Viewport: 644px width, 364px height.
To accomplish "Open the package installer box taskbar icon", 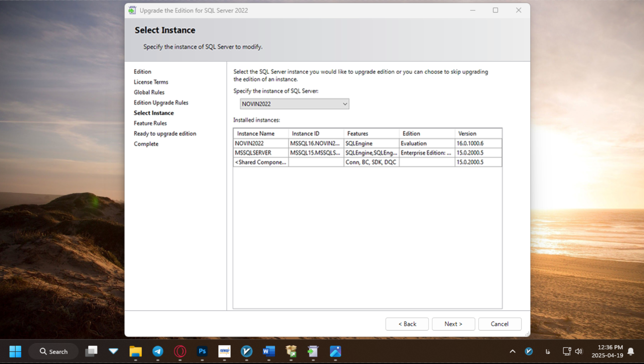I will coord(291,352).
